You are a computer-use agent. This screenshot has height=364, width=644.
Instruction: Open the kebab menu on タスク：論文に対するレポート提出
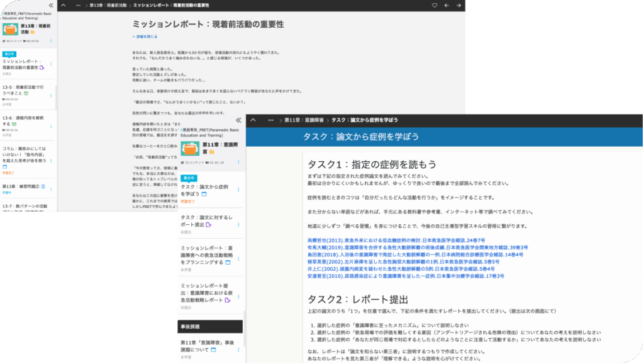238,224
